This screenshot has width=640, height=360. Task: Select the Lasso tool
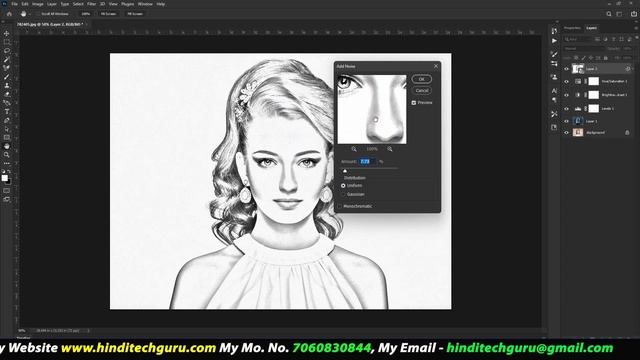7,51
